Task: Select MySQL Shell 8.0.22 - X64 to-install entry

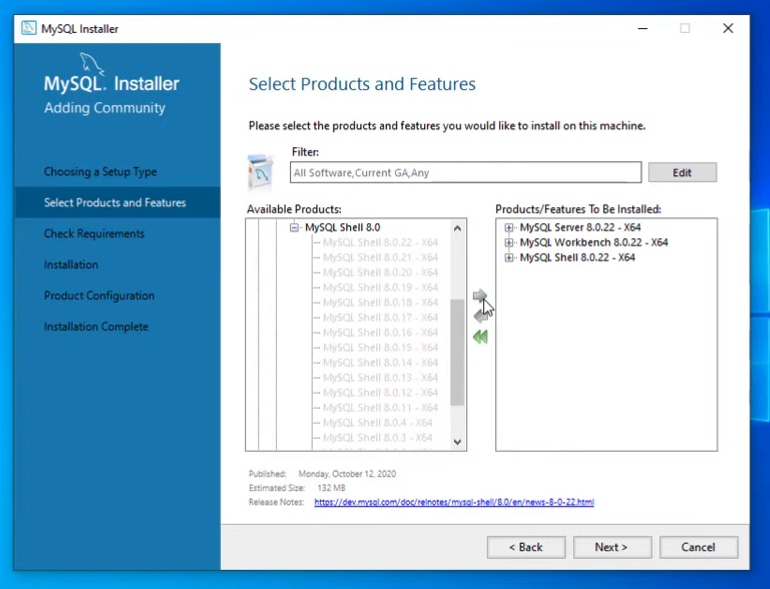Action: pos(577,257)
